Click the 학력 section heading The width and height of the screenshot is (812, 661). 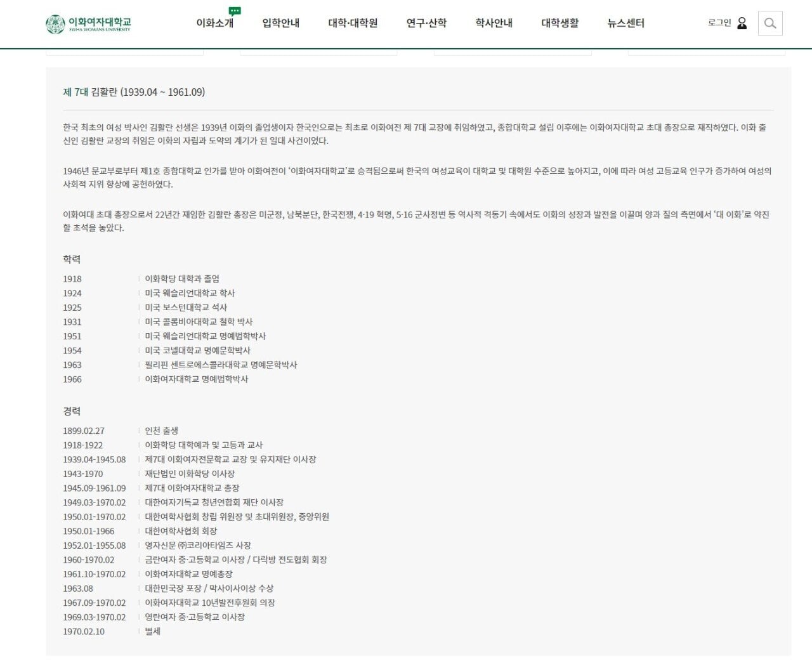(x=72, y=259)
